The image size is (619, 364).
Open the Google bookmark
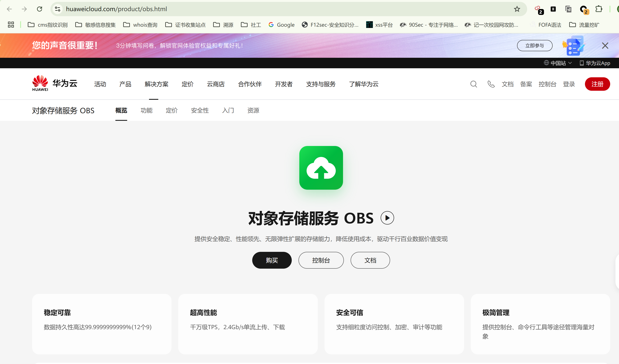[x=281, y=25]
